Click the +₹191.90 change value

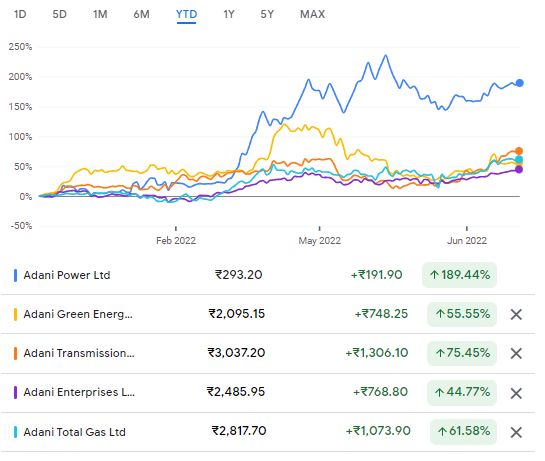tap(376, 275)
